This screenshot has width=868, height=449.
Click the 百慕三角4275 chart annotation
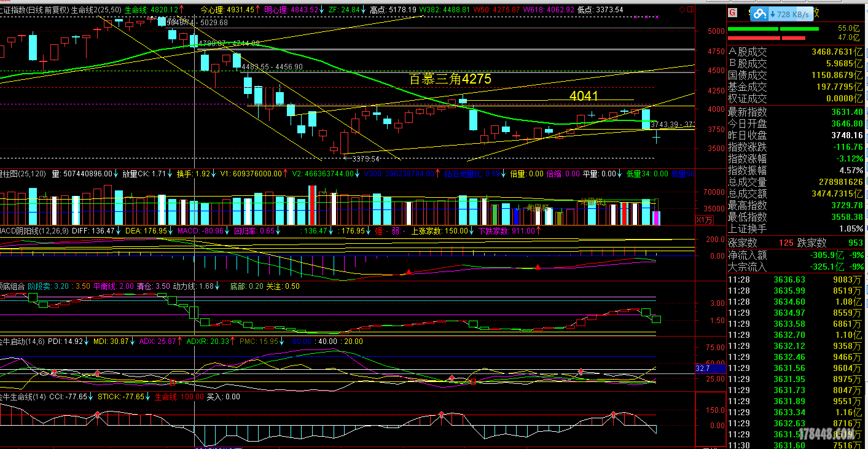click(x=450, y=79)
